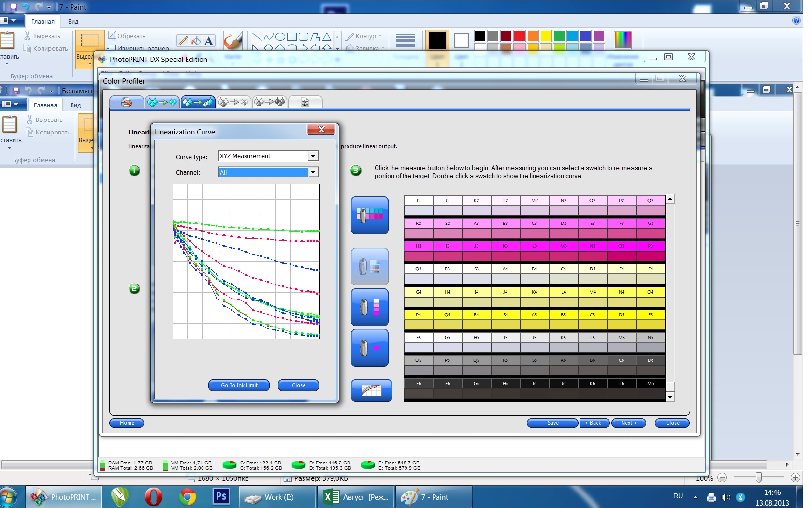The width and height of the screenshot is (812, 508).
Task: Pick the Oval shape in Paint shapes
Action: pyautogui.click(x=280, y=37)
